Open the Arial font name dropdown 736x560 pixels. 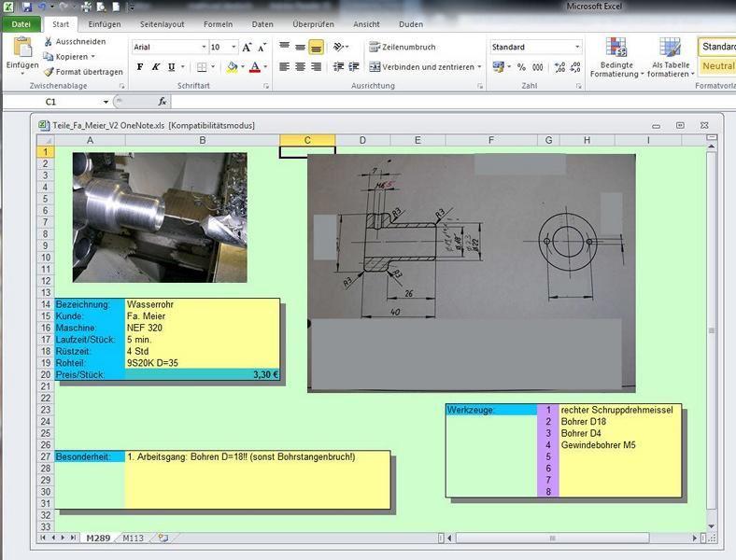(205, 47)
